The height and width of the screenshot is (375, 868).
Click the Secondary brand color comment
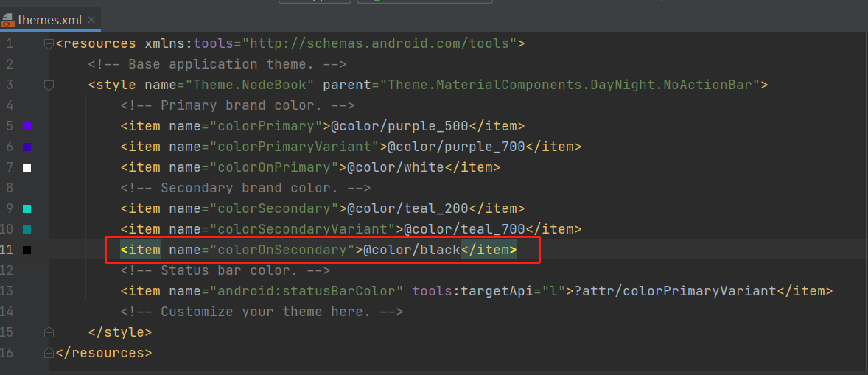pyautogui.click(x=246, y=188)
